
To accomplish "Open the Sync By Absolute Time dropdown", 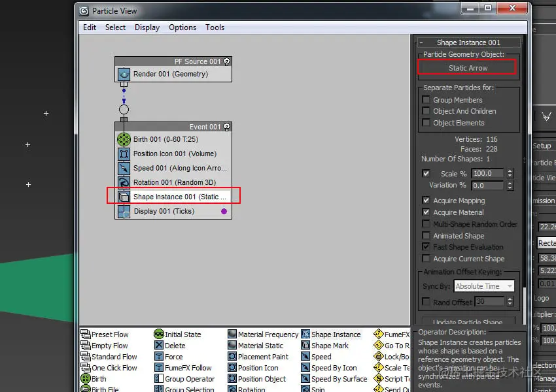I will [484, 286].
